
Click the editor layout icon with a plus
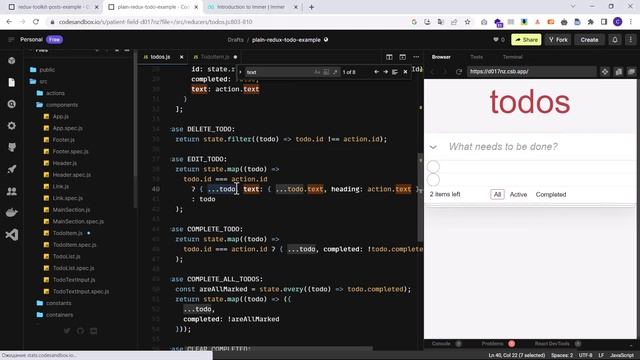tap(402, 57)
